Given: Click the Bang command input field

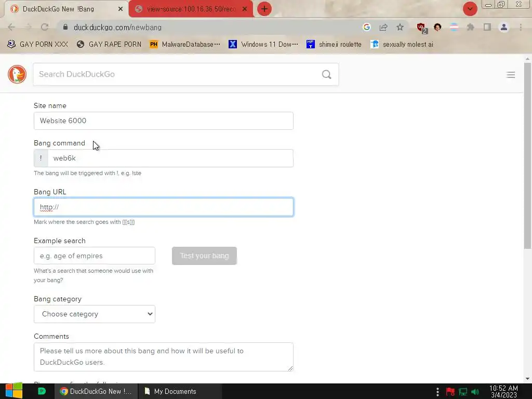Looking at the screenshot, I should (x=170, y=158).
